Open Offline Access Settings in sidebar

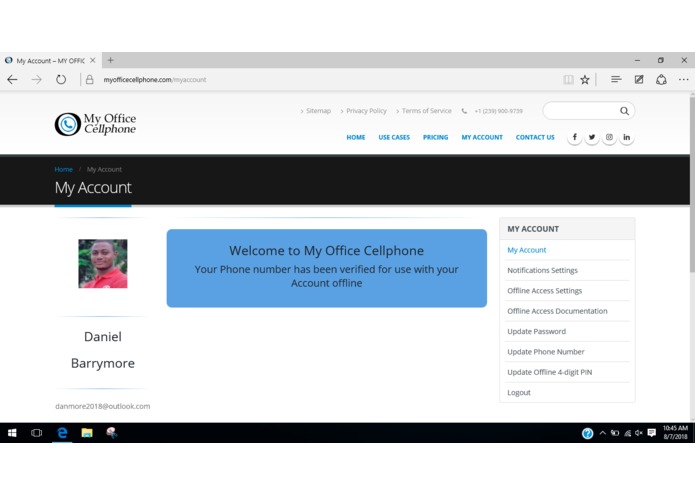tap(544, 291)
